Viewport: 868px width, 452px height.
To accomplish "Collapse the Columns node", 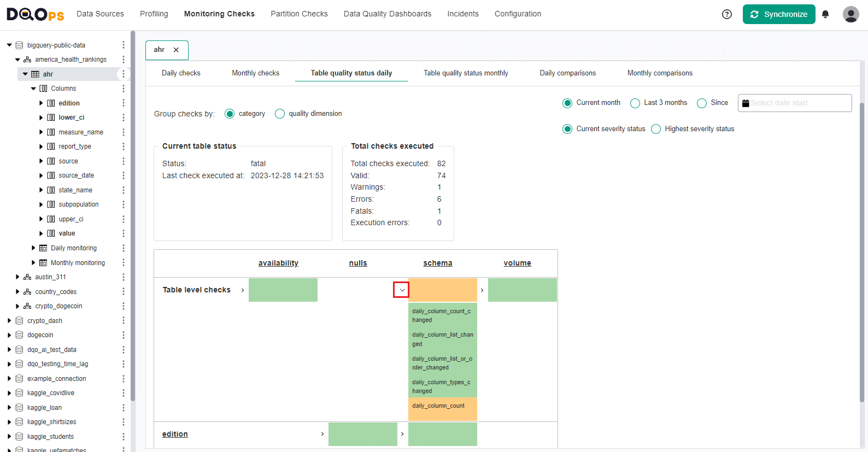I will (33, 89).
